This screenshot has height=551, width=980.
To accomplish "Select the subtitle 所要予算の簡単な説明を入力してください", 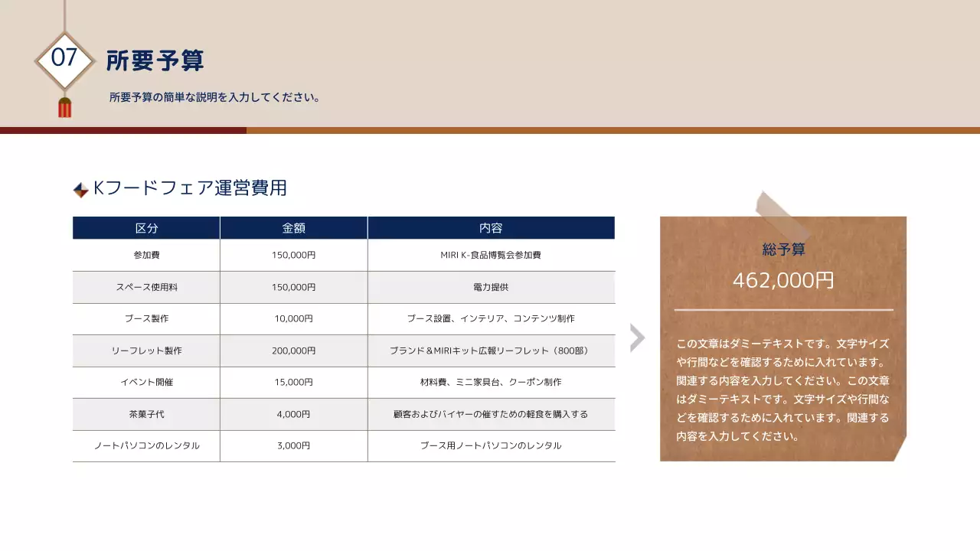I will [x=214, y=98].
